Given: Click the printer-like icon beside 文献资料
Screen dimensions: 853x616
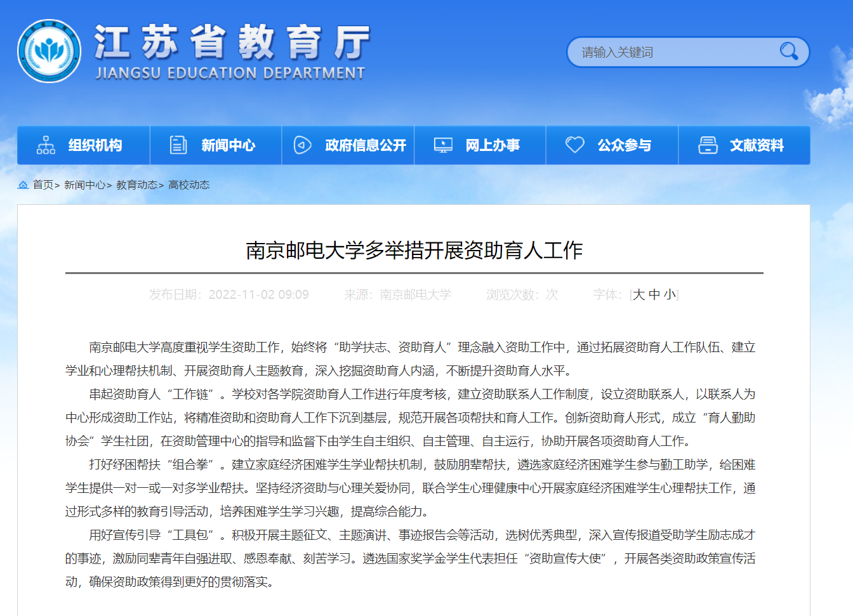Looking at the screenshot, I should (x=708, y=145).
